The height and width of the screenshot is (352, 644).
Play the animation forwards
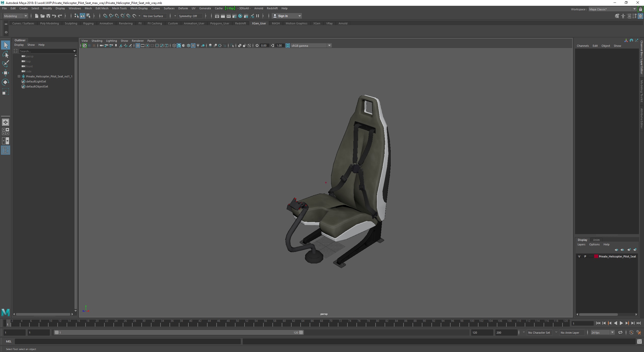pos(621,323)
